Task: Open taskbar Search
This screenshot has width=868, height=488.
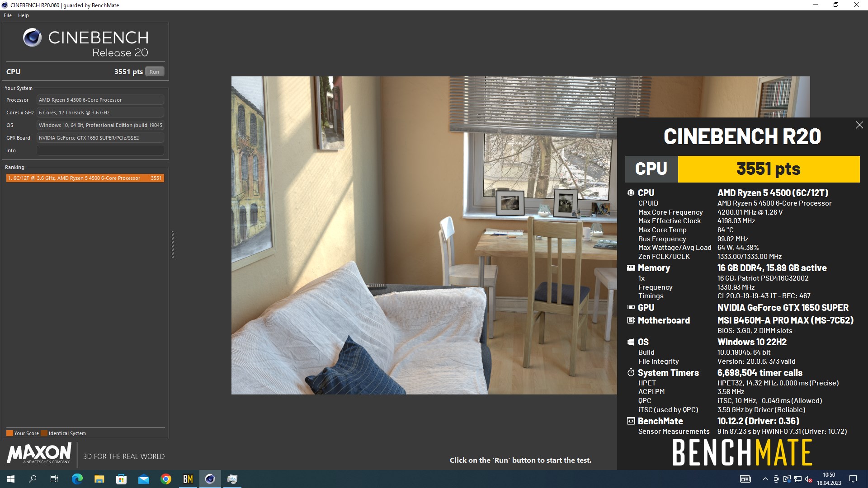Action: pos(33,479)
